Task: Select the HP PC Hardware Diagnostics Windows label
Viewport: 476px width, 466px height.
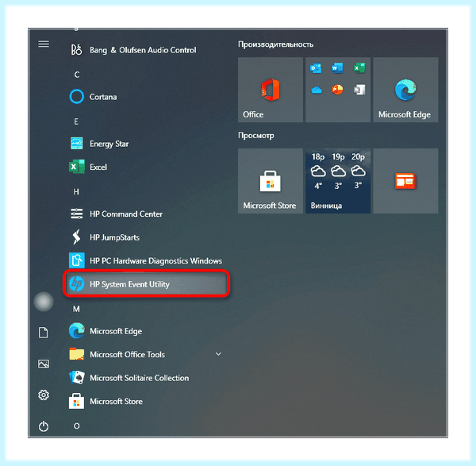Action: [155, 261]
